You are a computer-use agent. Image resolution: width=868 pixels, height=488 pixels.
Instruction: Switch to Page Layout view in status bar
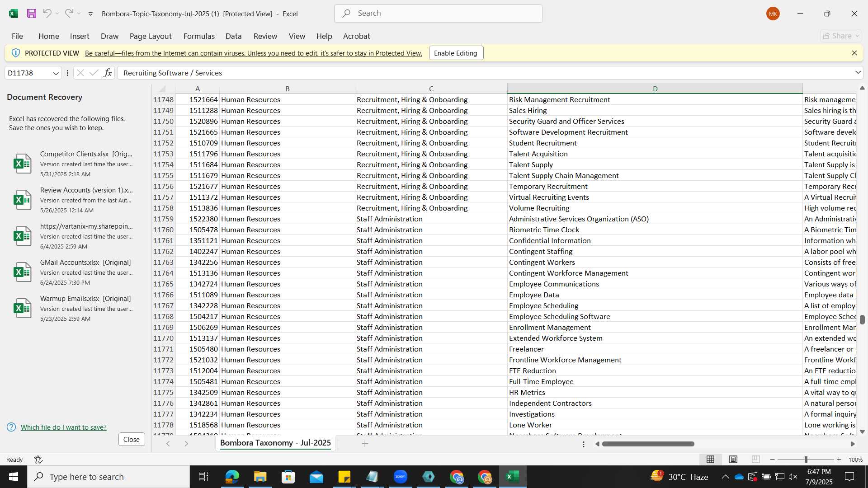pyautogui.click(x=733, y=460)
